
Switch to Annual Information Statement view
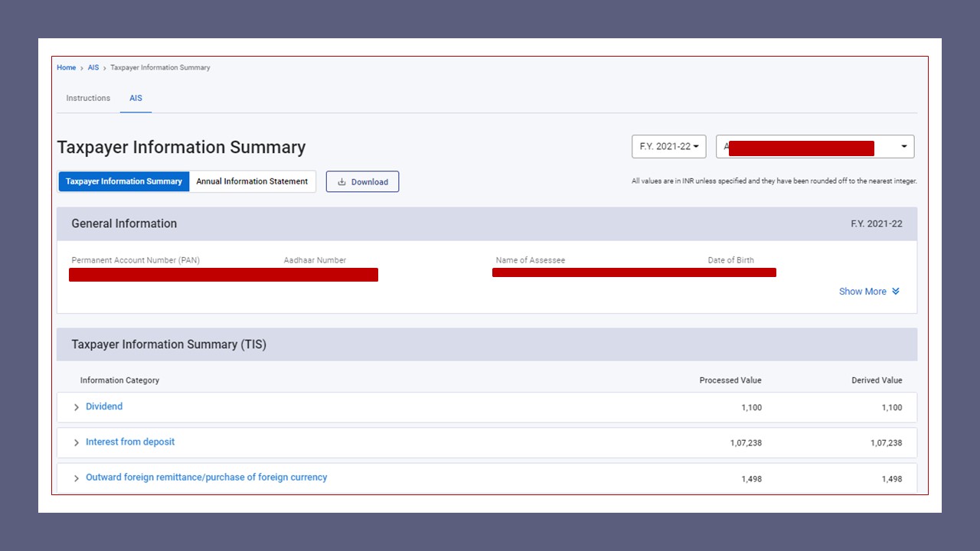tap(252, 181)
